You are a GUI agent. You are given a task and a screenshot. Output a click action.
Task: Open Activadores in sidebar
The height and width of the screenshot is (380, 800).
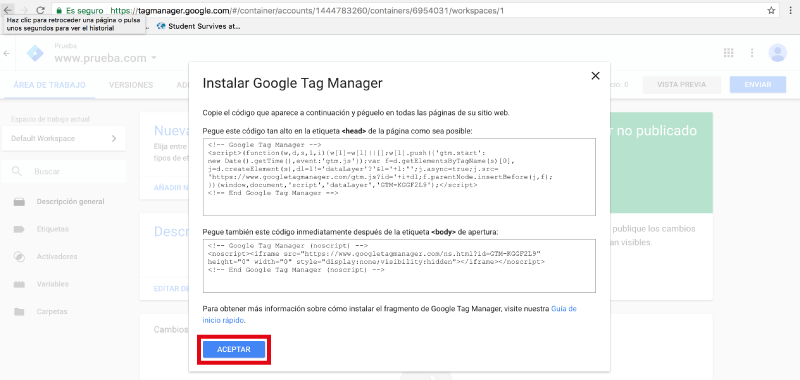coord(57,257)
